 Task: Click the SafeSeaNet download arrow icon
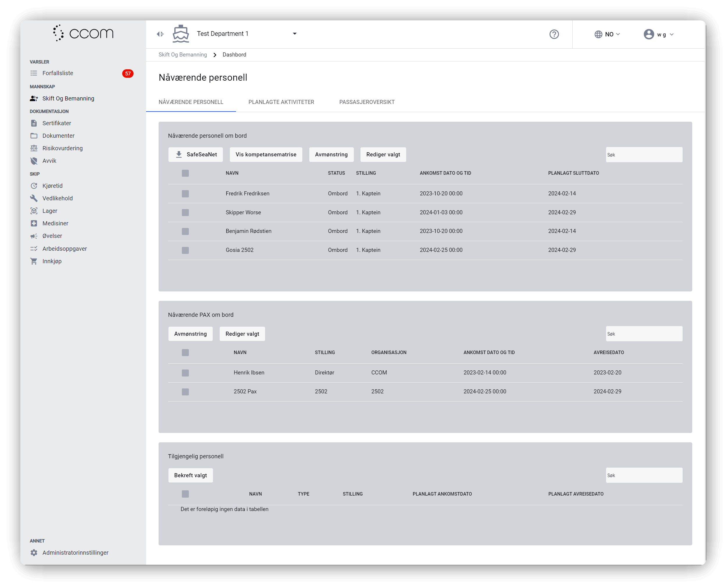[x=179, y=155]
